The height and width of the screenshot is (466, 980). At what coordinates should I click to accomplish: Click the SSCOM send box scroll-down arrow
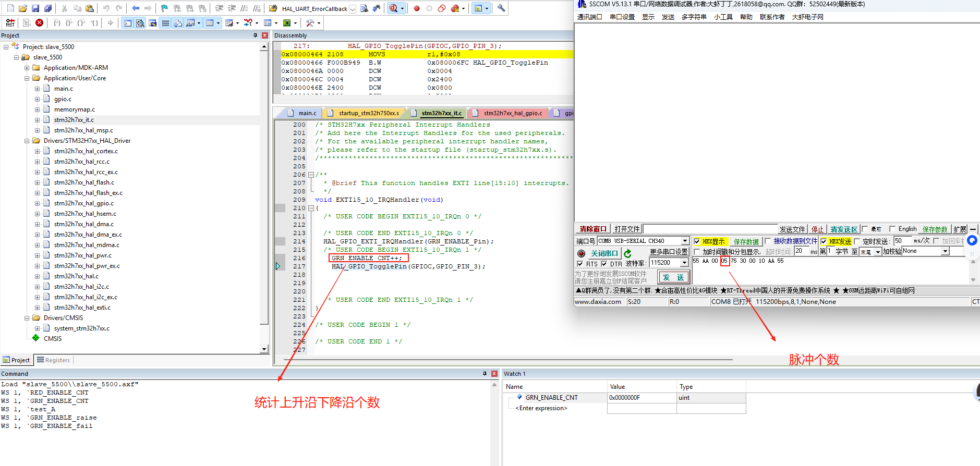973,280
